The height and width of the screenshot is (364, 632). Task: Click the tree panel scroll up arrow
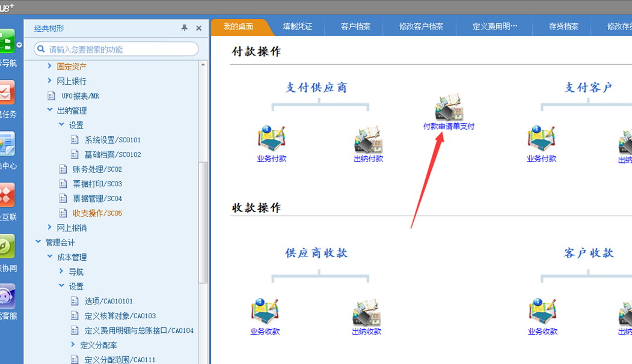point(203,65)
